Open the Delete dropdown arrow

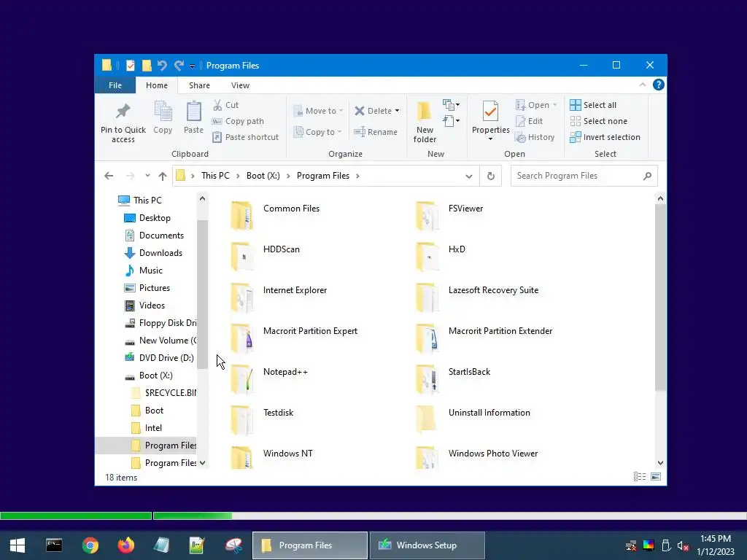pyautogui.click(x=397, y=111)
